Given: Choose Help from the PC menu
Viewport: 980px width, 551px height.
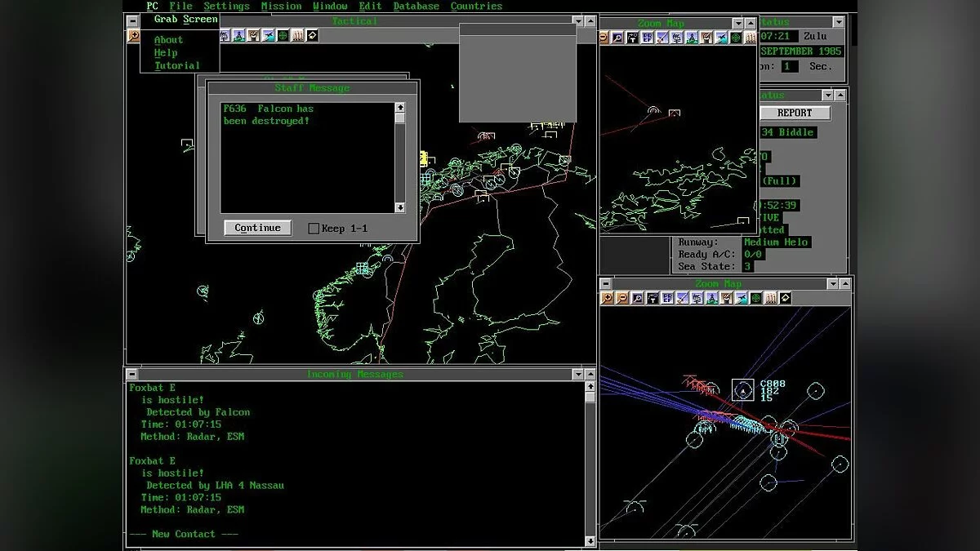Looking at the screenshot, I should (x=166, y=52).
